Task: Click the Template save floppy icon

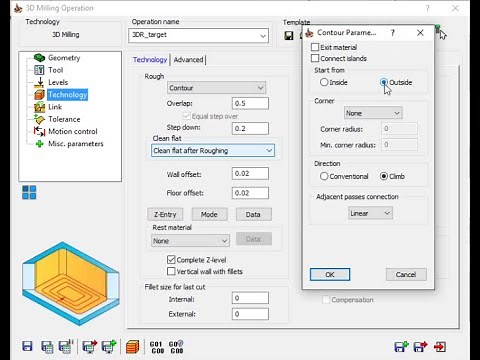Action: (289, 35)
